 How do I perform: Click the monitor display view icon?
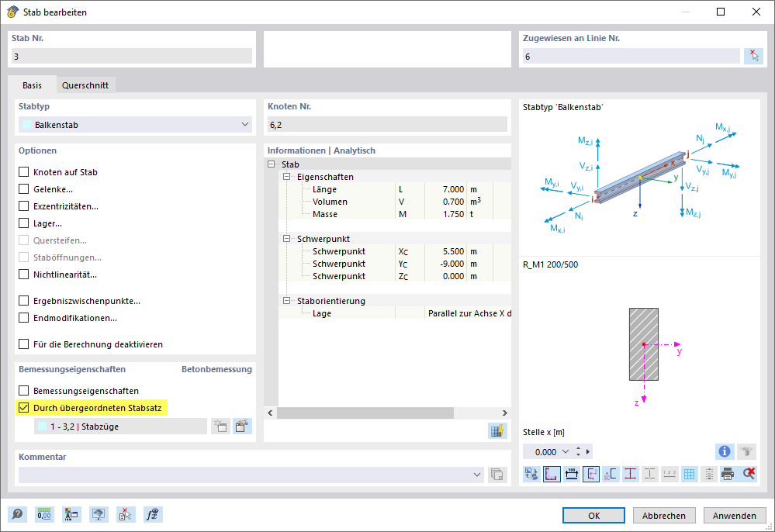pyautogui.click(x=99, y=515)
